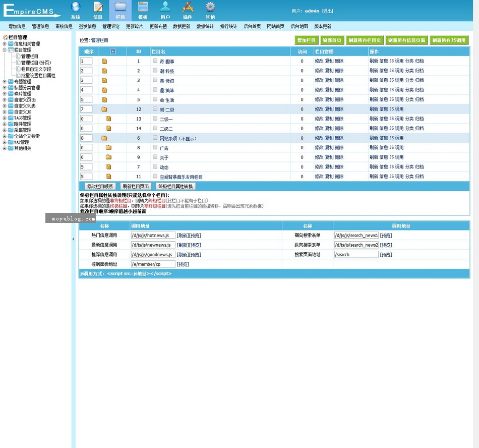Expand the 专题管理 tree node

coord(5,82)
